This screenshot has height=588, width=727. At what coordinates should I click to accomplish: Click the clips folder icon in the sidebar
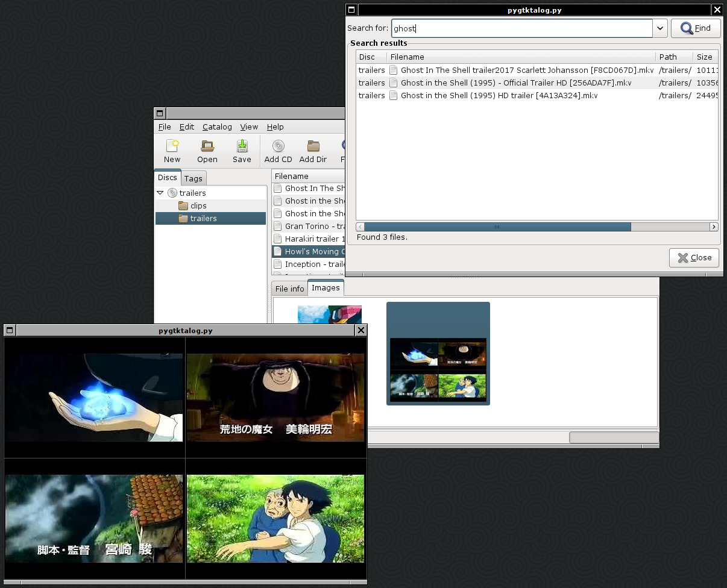(183, 205)
